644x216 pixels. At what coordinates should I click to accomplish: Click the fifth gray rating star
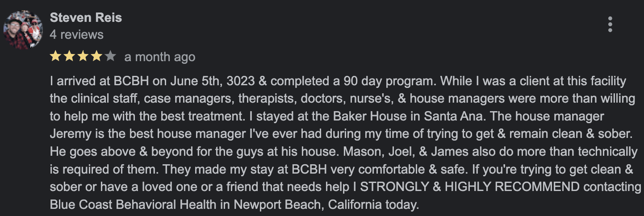[111, 57]
